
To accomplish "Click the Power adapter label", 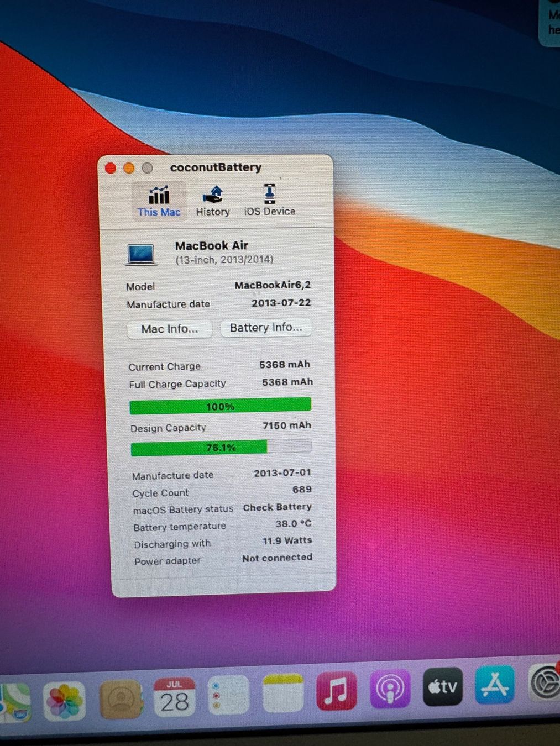I will click(x=168, y=561).
